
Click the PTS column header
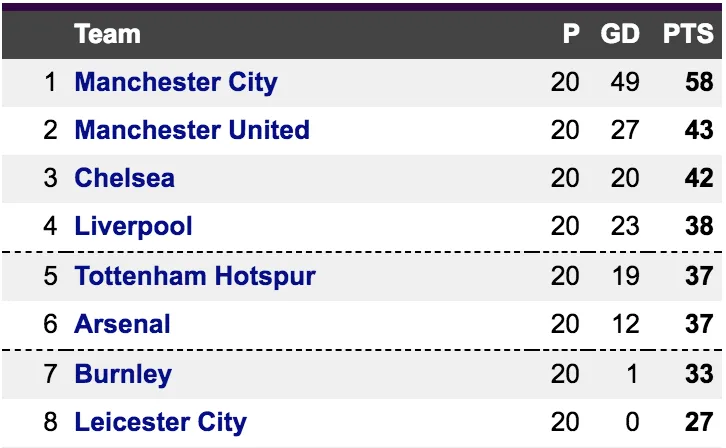688,34
